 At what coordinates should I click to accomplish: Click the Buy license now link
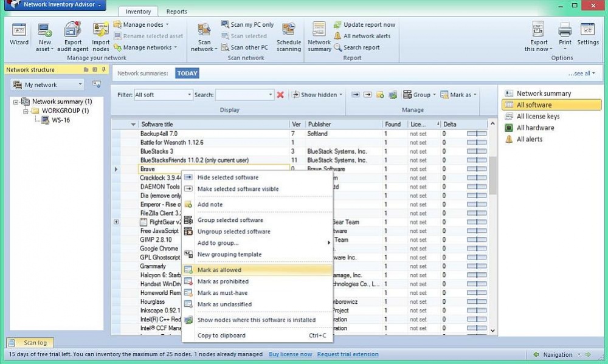tap(290, 354)
